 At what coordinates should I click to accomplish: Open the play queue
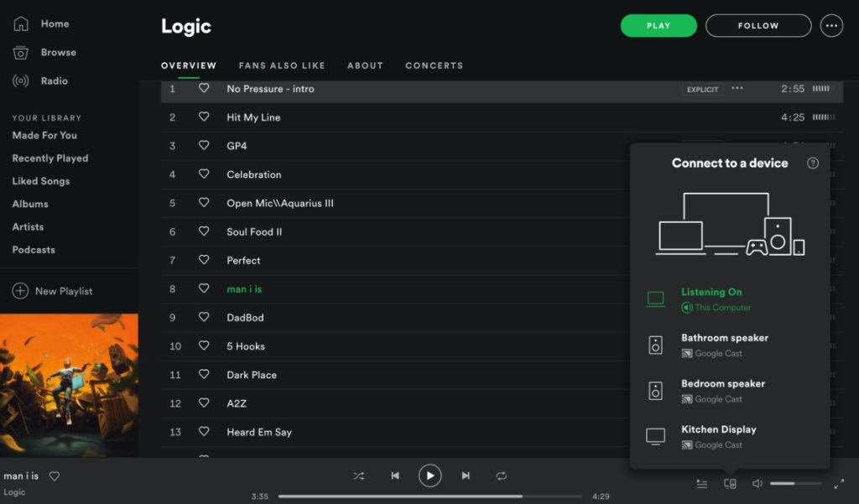point(702,484)
